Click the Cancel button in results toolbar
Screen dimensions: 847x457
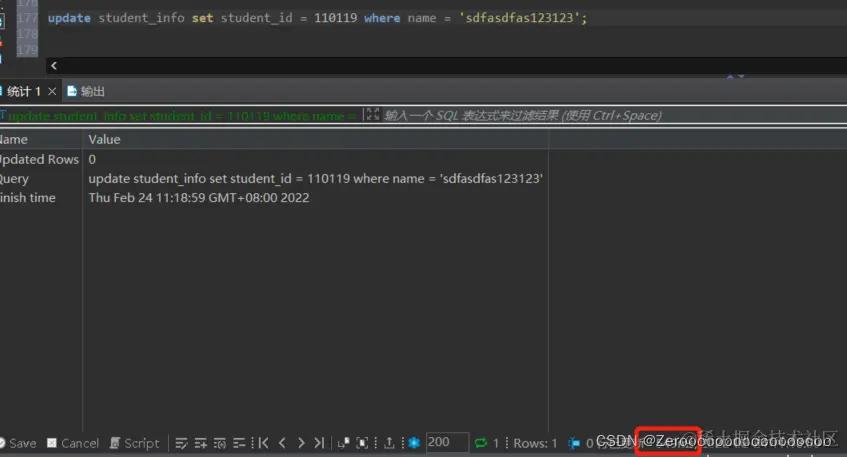(73, 443)
